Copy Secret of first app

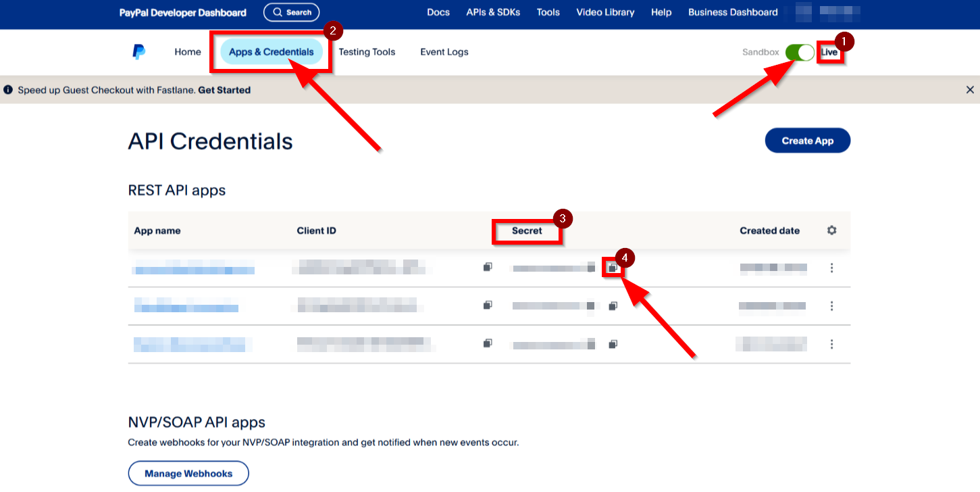pyautogui.click(x=613, y=268)
